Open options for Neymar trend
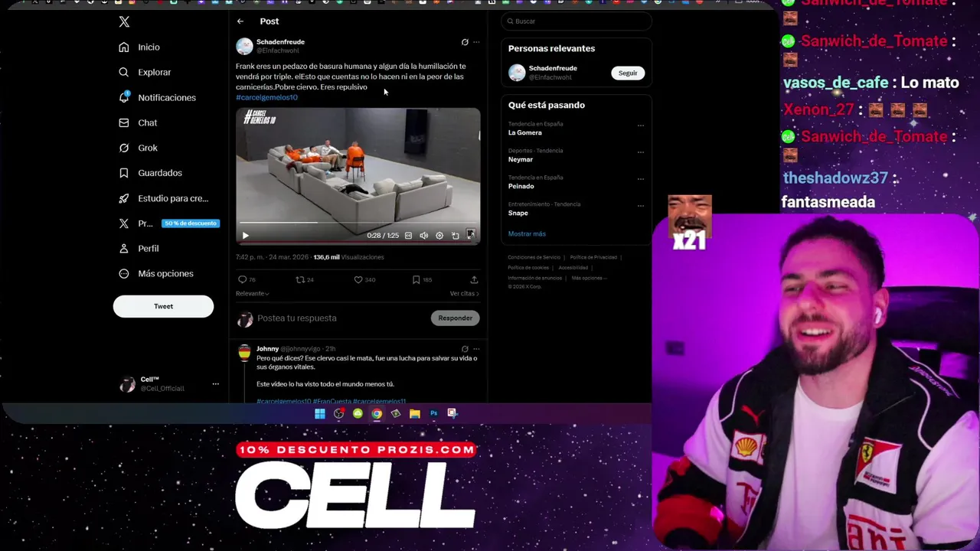Image resolution: width=980 pixels, height=551 pixels. pyautogui.click(x=641, y=152)
